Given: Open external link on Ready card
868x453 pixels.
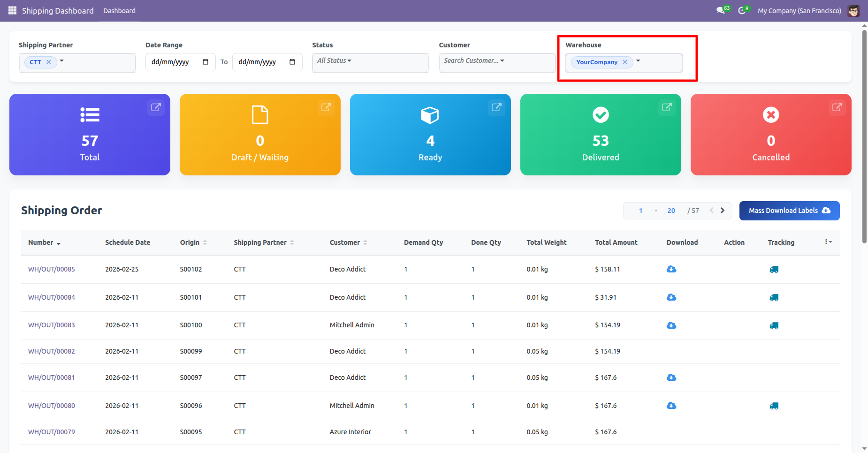Looking at the screenshot, I should click(x=496, y=107).
